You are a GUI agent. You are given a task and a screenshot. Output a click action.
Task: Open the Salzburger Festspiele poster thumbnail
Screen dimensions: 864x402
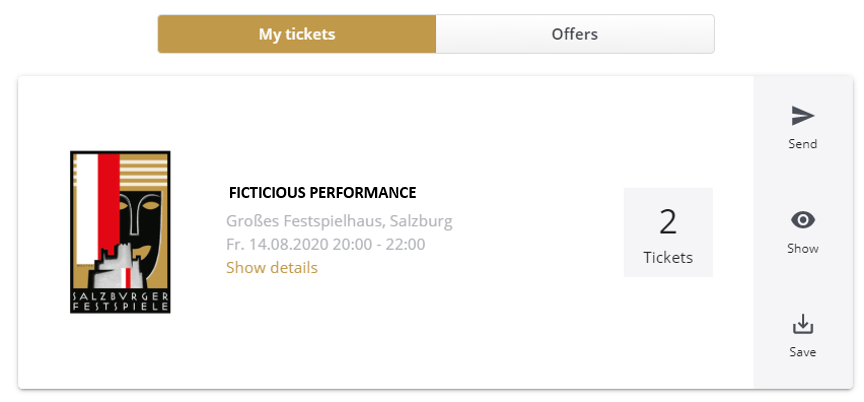coord(120,232)
